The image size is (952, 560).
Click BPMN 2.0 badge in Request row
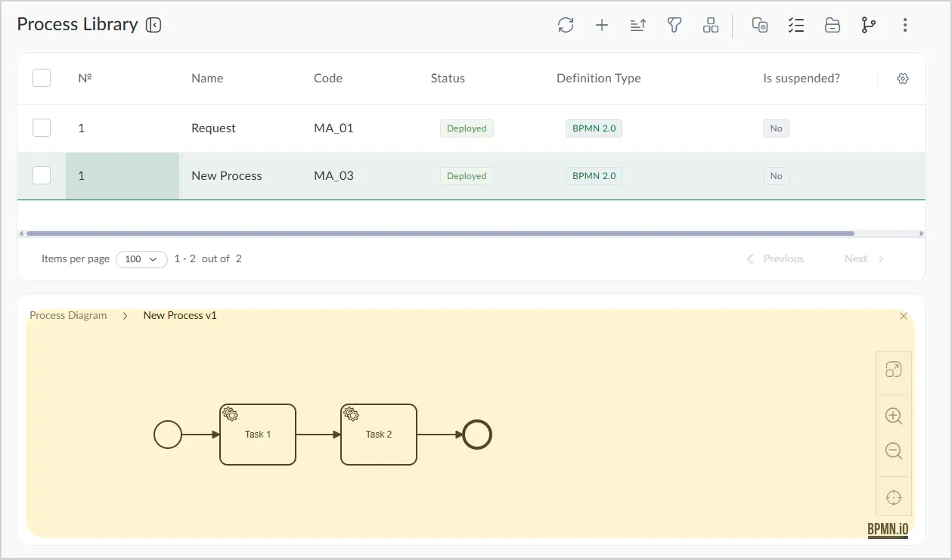click(x=594, y=128)
